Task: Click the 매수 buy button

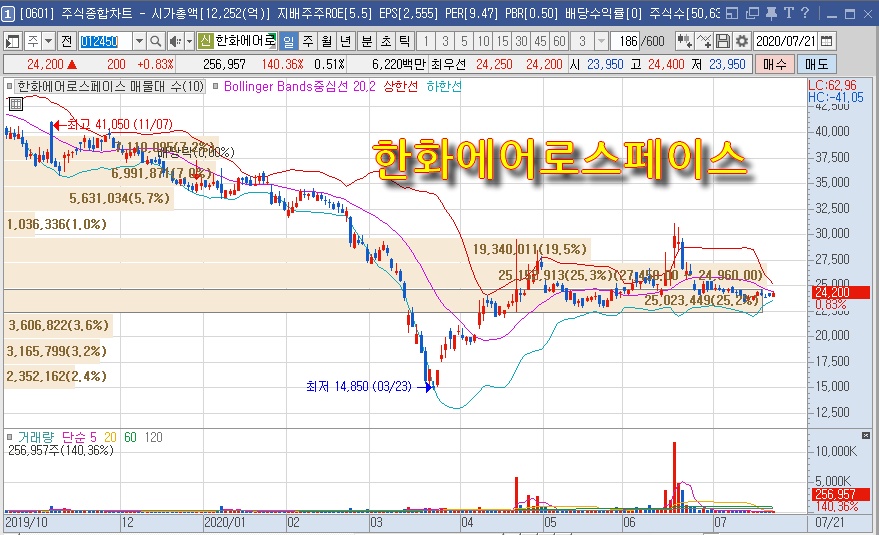Action: click(x=774, y=64)
